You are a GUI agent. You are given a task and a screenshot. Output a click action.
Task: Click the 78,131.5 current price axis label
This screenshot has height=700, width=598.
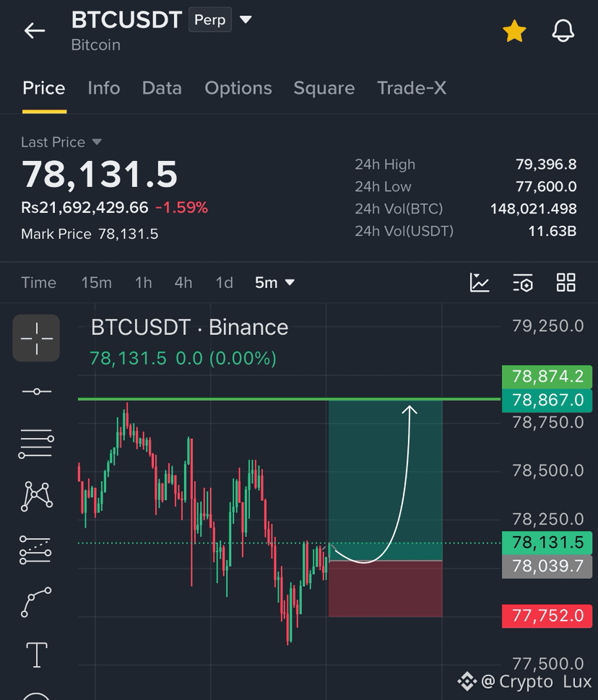pyautogui.click(x=547, y=543)
